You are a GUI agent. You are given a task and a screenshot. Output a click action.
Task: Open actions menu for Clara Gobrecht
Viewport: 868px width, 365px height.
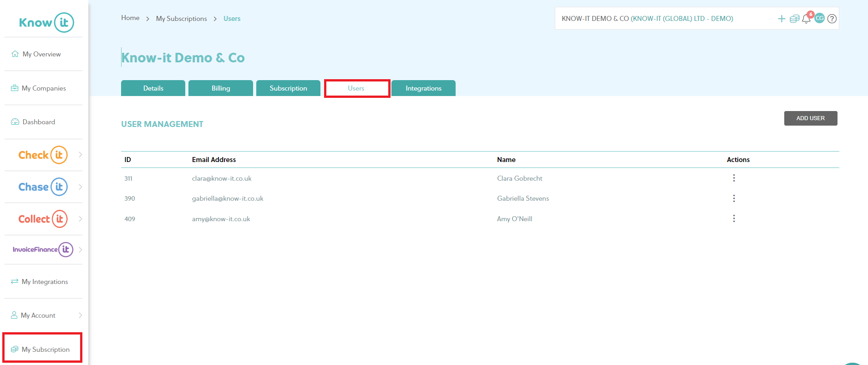[x=734, y=178]
